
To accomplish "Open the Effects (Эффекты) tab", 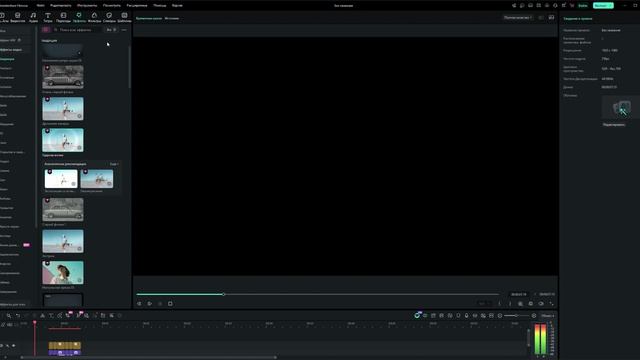I will click(79, 17).
